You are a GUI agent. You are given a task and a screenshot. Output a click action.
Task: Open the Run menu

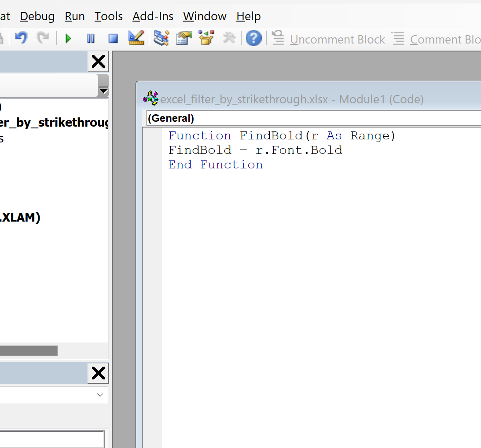(x=74, y=16)
